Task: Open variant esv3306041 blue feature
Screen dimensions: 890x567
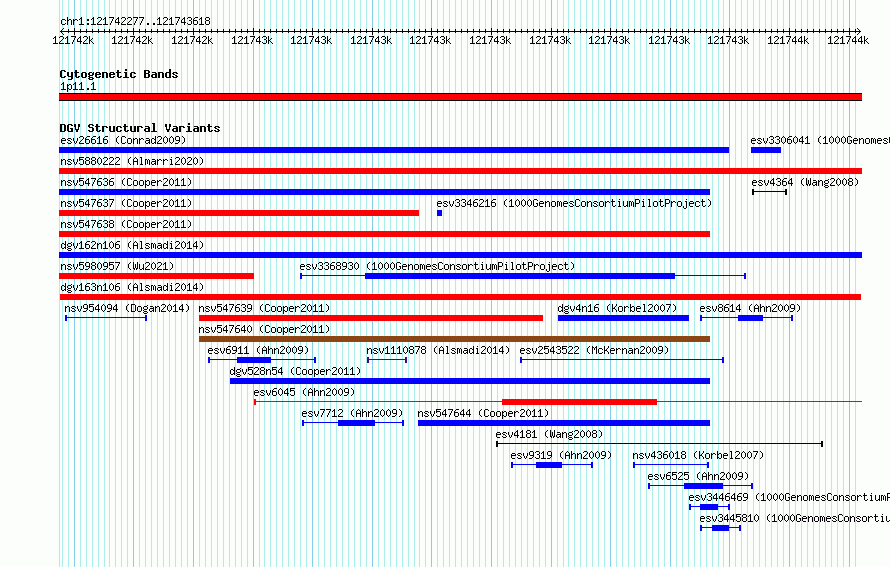Action: point(766,150)
